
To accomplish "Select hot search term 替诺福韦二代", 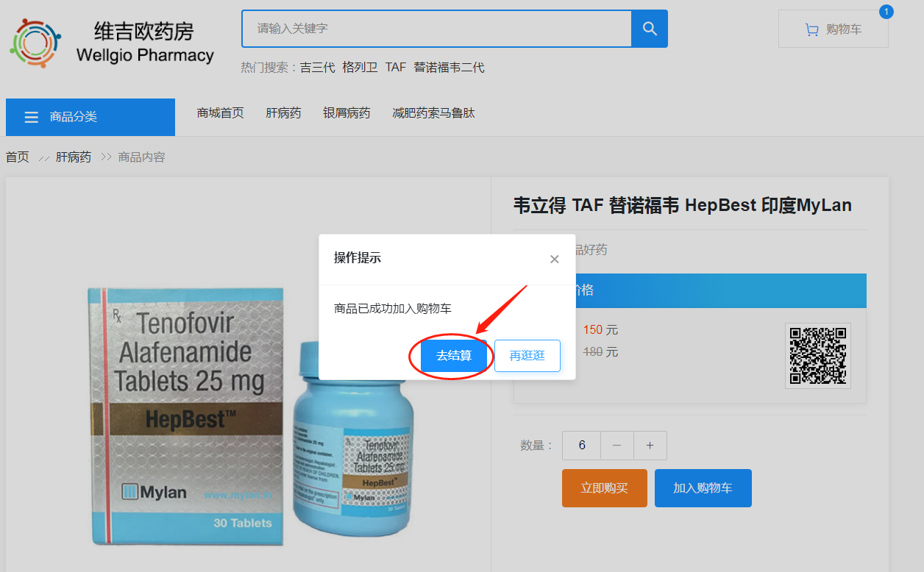I will [x=449, y=68].
